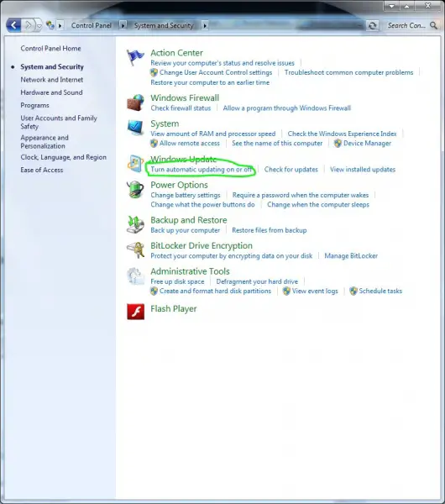
Task: Open the Backup and Restore icon
Action: tap(135, 224)
